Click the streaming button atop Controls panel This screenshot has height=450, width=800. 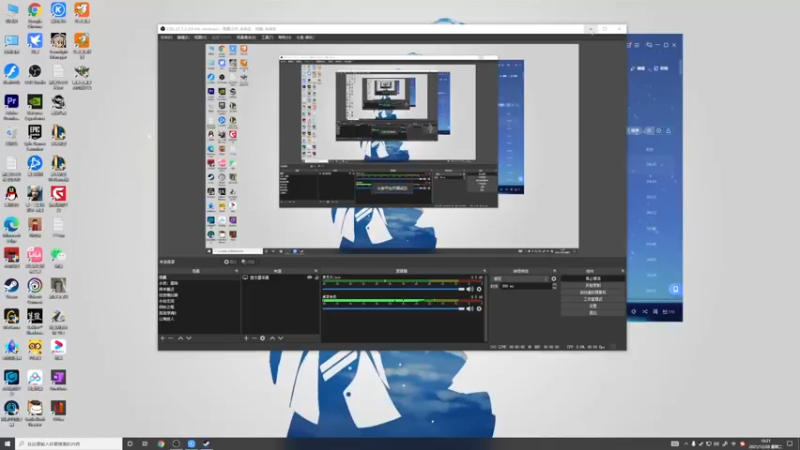point(593,279)
